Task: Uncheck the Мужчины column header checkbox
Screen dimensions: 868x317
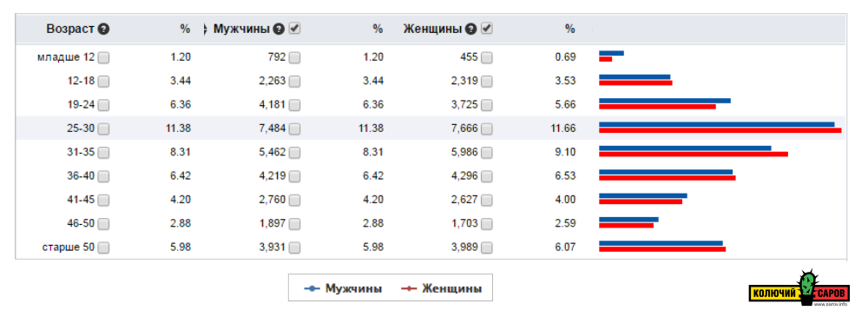Action: pyautogui.click(x=295, y=29)
